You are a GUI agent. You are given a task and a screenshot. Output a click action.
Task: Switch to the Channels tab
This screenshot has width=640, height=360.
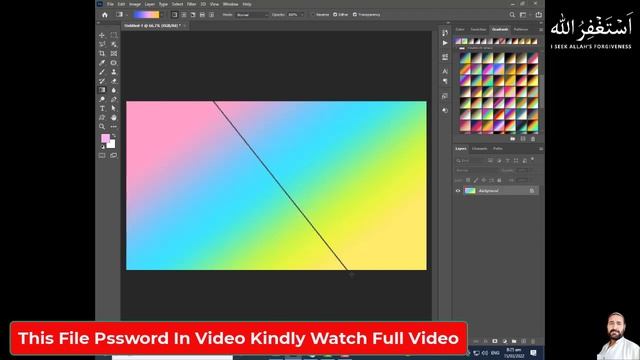[x=480, y=149]
